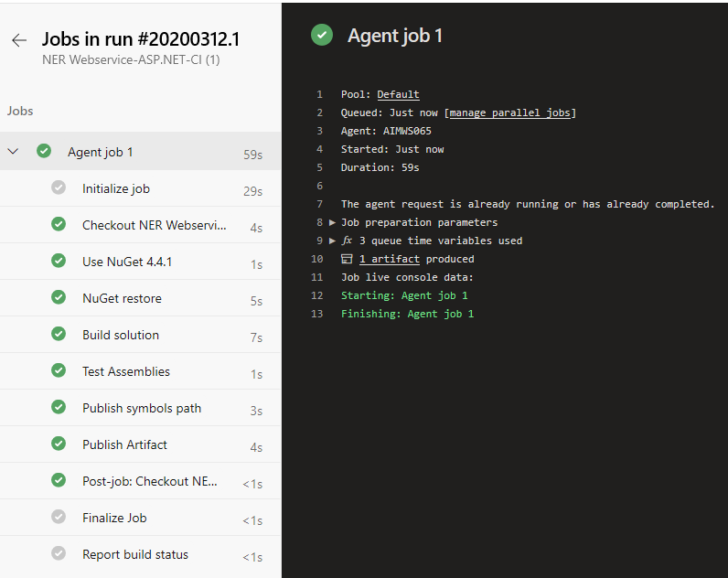The image size is (728, 578).
Task: Select the Publish symbols path step
Action: 142,408
